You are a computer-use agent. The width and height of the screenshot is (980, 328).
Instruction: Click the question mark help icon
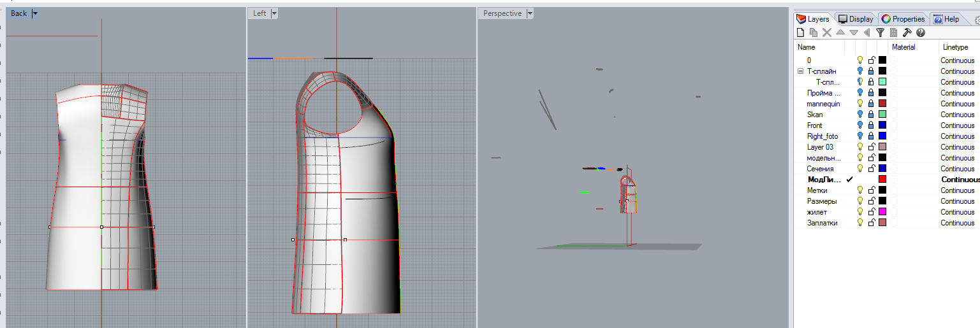click(921, 32)
